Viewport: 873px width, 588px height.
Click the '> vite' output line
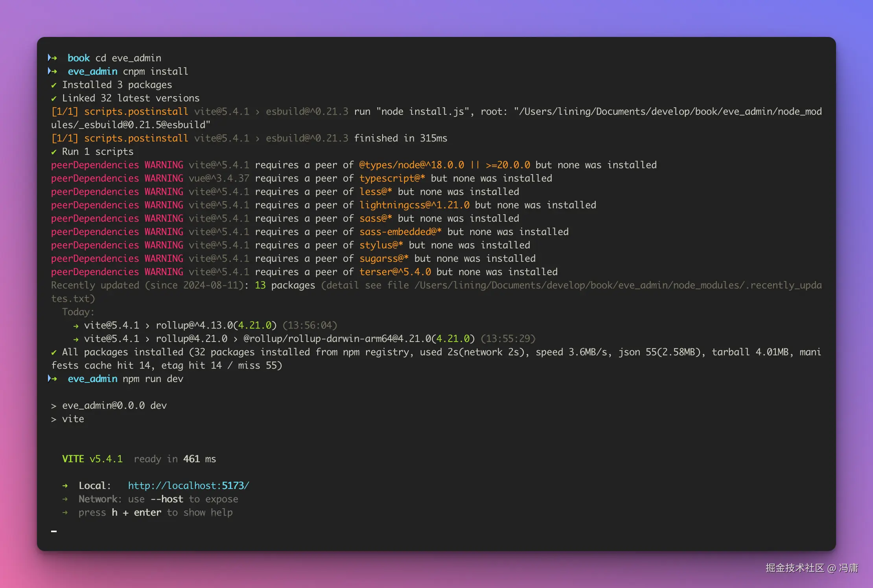point(67,419)
